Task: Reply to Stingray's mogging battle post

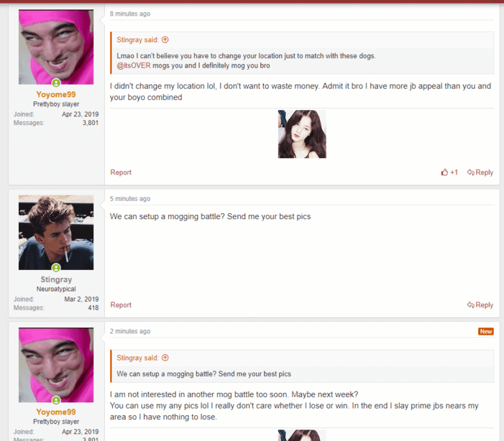Action: (x=480, y=305)
